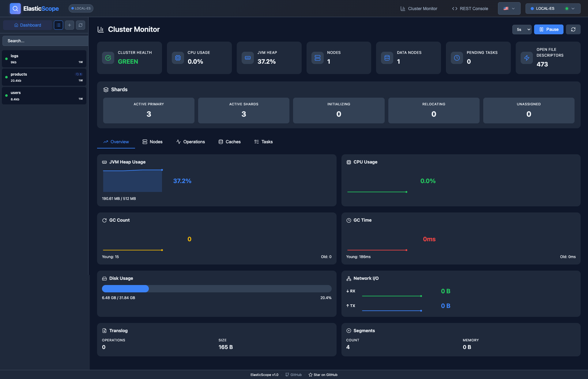Open the 5s refresh interval dropdown

point(522,29)
